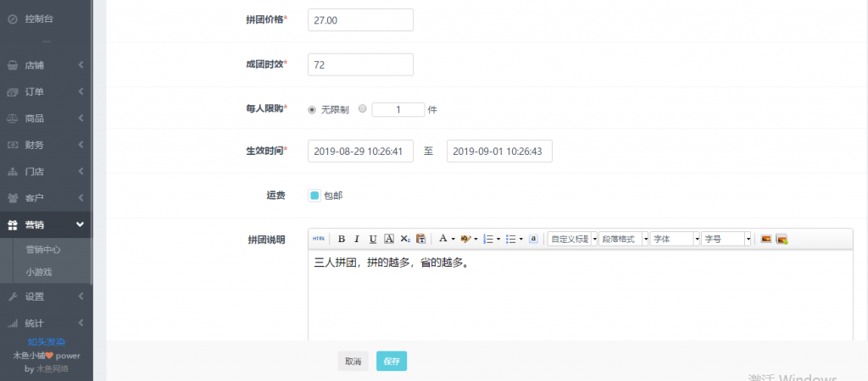Open the 字号 font size dropdown

coord(726,239)
